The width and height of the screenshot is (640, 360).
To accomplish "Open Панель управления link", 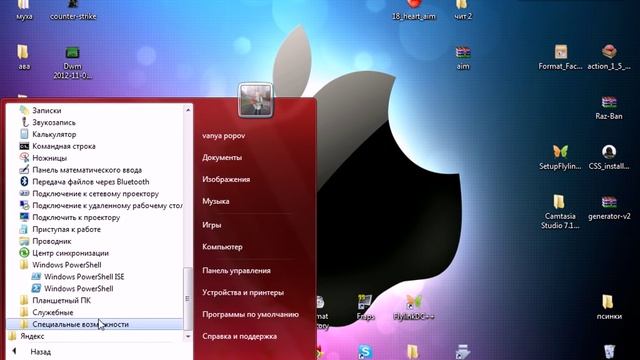I will coord(236,271).
